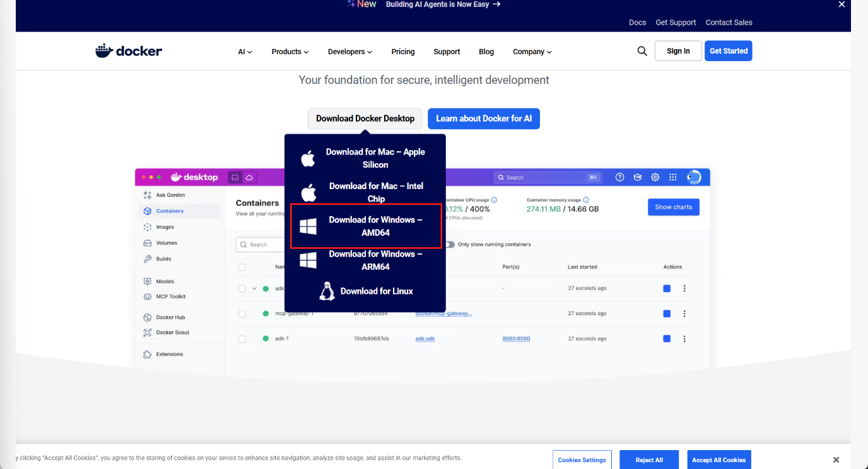This screenshot has height=469, width=868.
Task: Open the Get Support link
Action: coord(676,23)
